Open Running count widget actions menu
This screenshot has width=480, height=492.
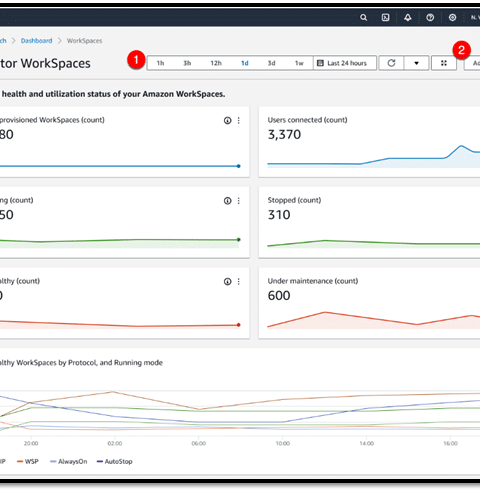[x=239, y=201]
